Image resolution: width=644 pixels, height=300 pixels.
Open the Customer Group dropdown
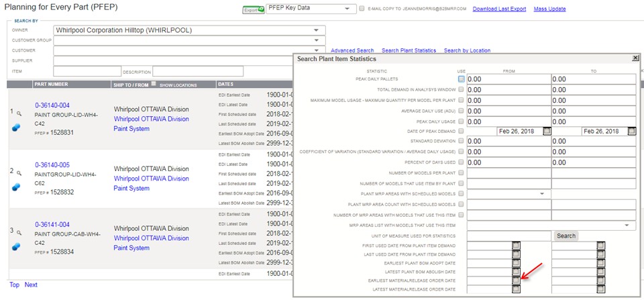tap(189, 40)
